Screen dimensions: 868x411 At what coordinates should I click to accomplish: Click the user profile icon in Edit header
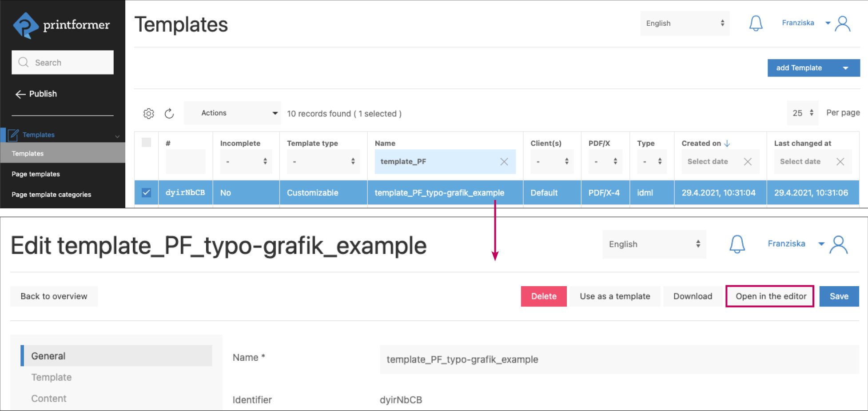click(839, 244)
